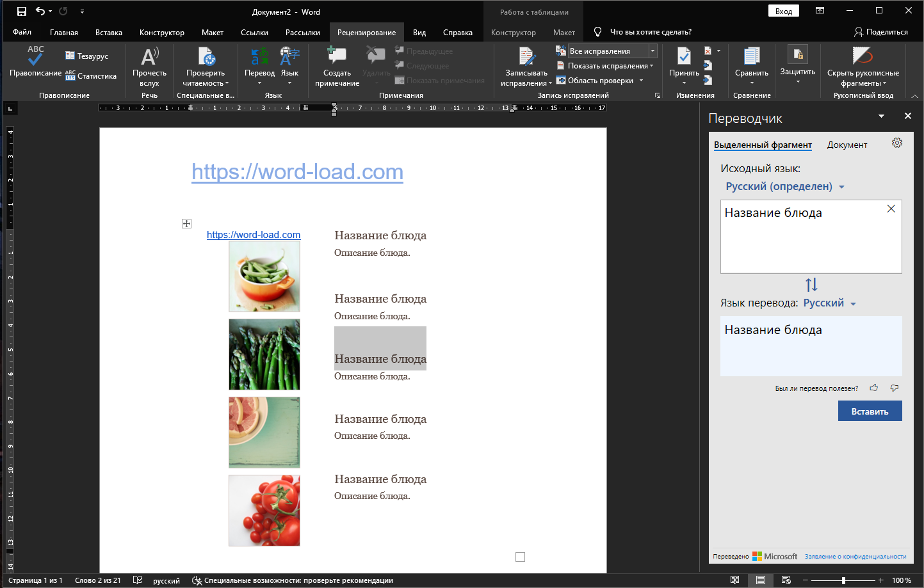This screenshot has height=588, width=924.
Task: Click the Track Changes icon (Записывать исправления)
Action: tap(526, 57)
